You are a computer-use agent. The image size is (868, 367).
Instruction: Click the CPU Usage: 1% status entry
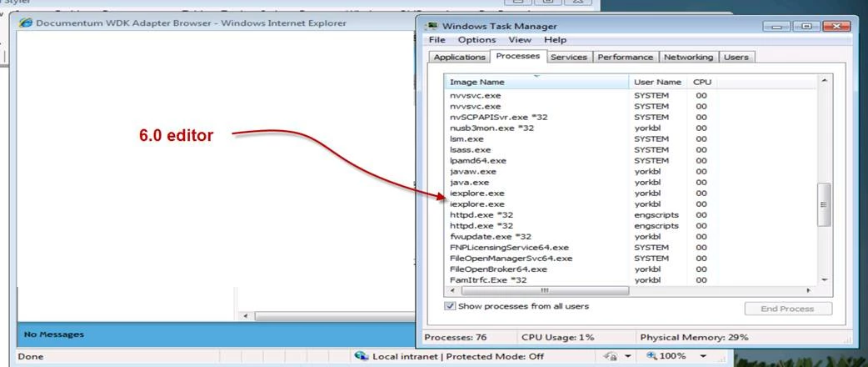pyautogui.click(x=557, y=337)
